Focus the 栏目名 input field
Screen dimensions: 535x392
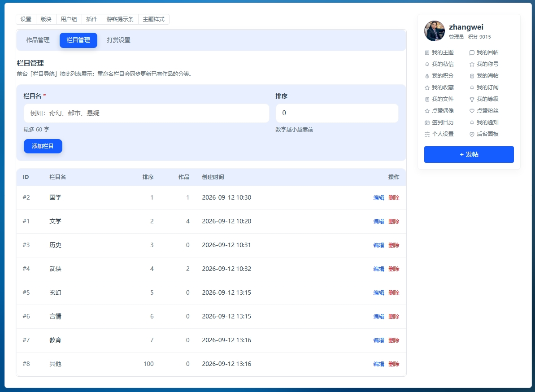pos(146,113)
